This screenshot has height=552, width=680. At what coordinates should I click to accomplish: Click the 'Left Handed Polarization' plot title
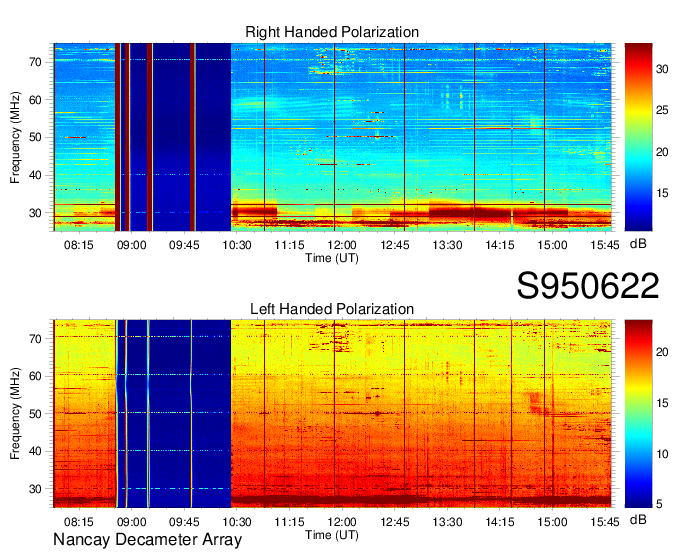tap(332, 309)
